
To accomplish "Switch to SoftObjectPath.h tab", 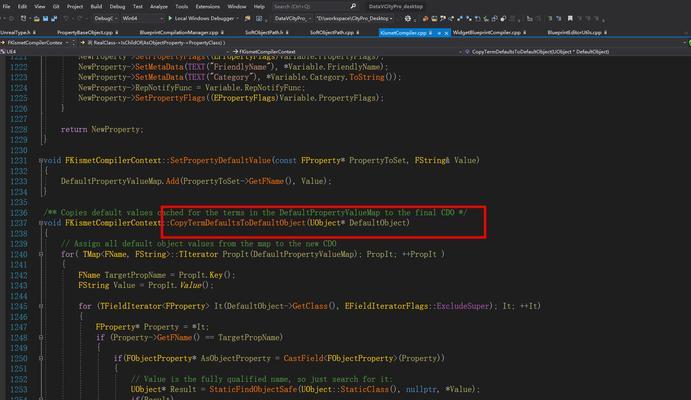I will pos(266,33).
